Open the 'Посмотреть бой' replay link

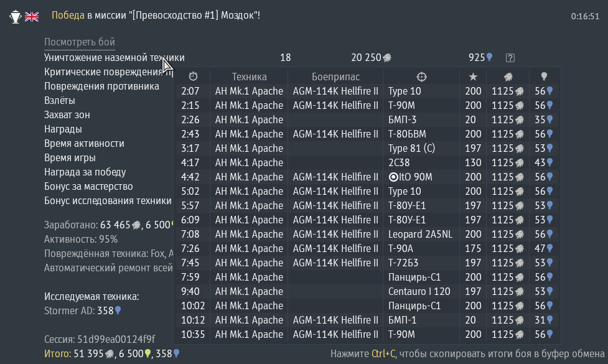point(80,42)
